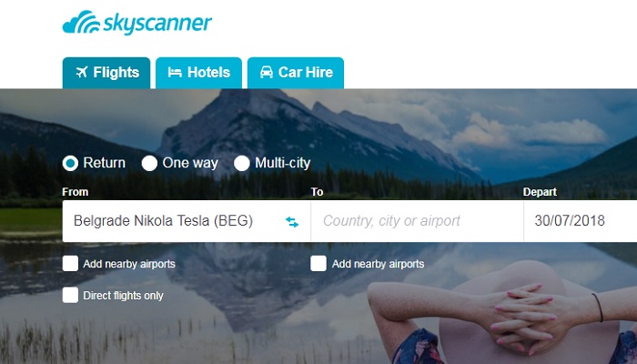
Task: Click the 'To' label above destination field
Action: (x=317, y=192)
